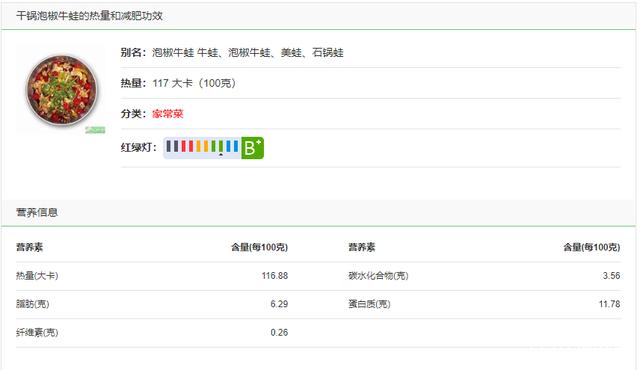Open the 家常菜 category link
This screenshot has height=370, width=640.
point(168,114)
